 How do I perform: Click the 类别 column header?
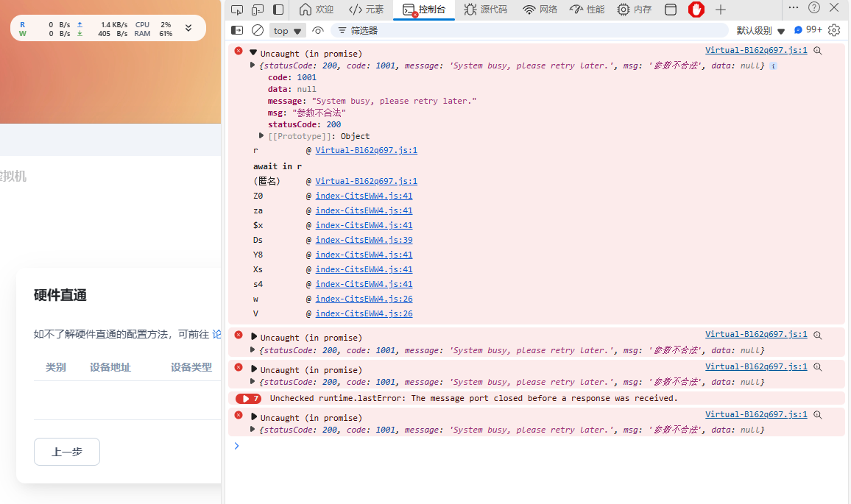tap(56, 367)
